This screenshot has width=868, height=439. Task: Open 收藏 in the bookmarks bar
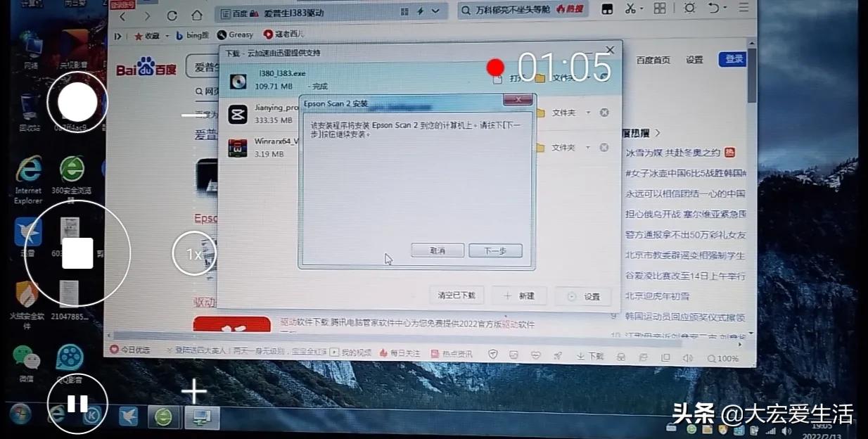[x=147, y=35]
